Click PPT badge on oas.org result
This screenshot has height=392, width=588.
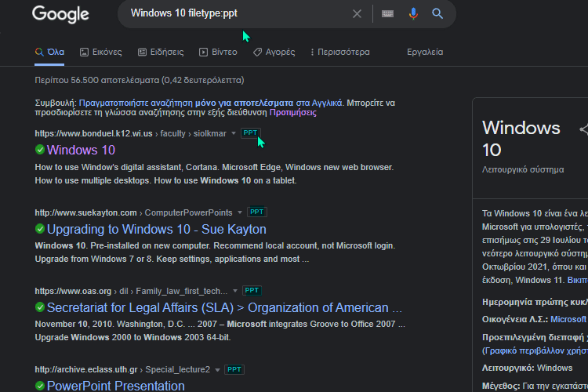[x=252, y=290]
